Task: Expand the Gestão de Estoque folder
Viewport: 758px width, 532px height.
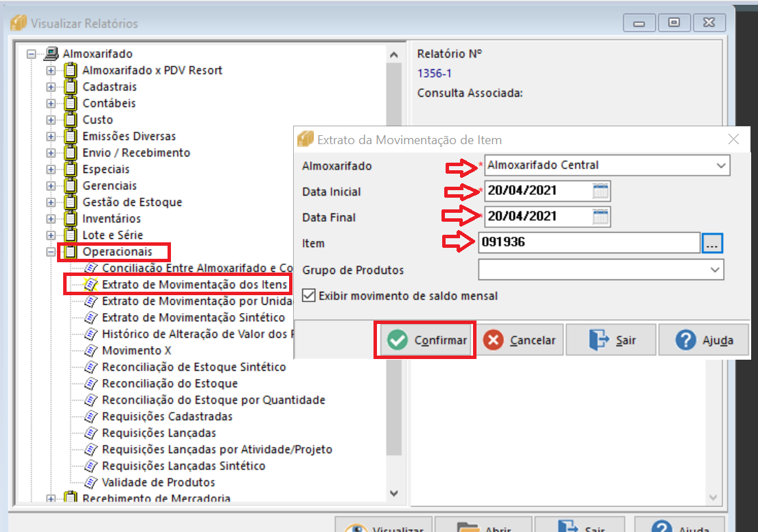Action: pos(51,202)
